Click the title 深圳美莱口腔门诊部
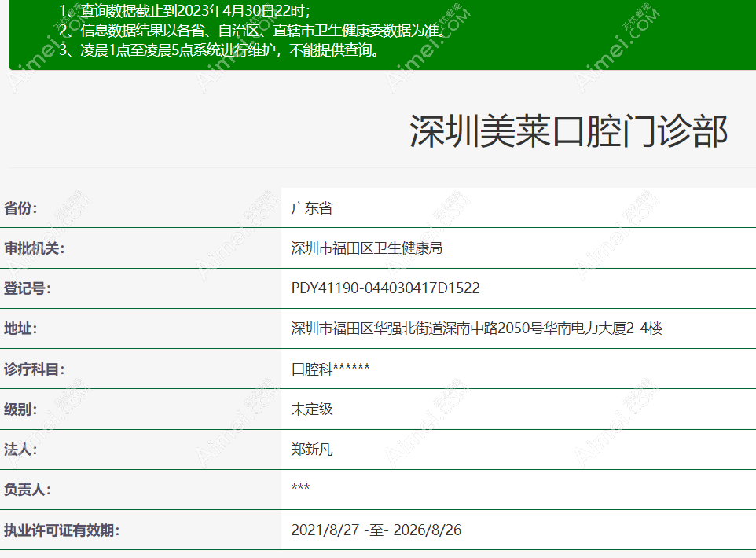756x558 pixels. click(568, 131)
